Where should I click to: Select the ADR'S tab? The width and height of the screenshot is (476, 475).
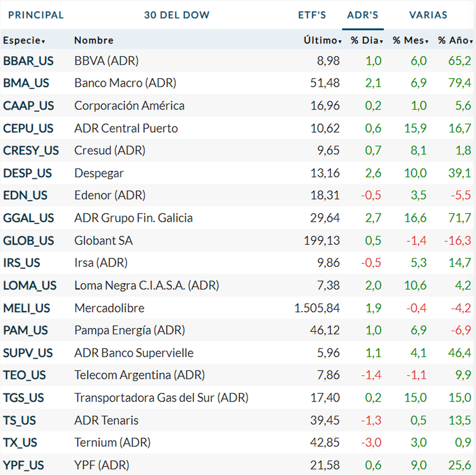click(x=363, y=15)
